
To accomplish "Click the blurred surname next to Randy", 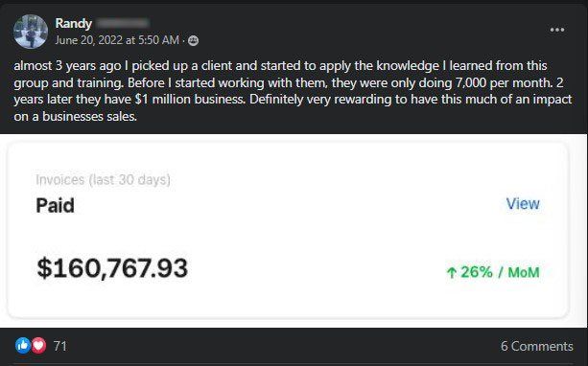I will [x=122, y=23].
